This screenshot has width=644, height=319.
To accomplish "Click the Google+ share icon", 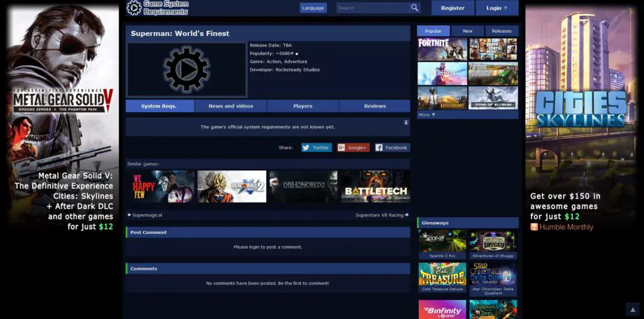I will click(x=341, y=148).
